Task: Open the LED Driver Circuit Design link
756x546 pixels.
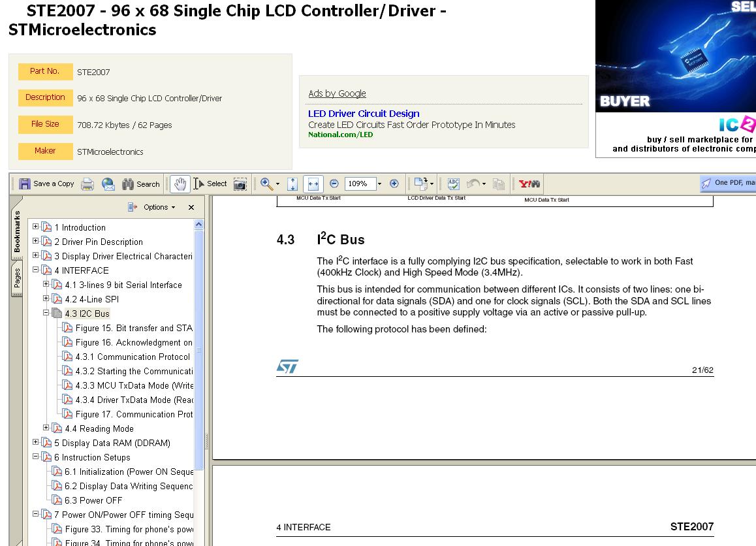Action: tap(364, 114)
